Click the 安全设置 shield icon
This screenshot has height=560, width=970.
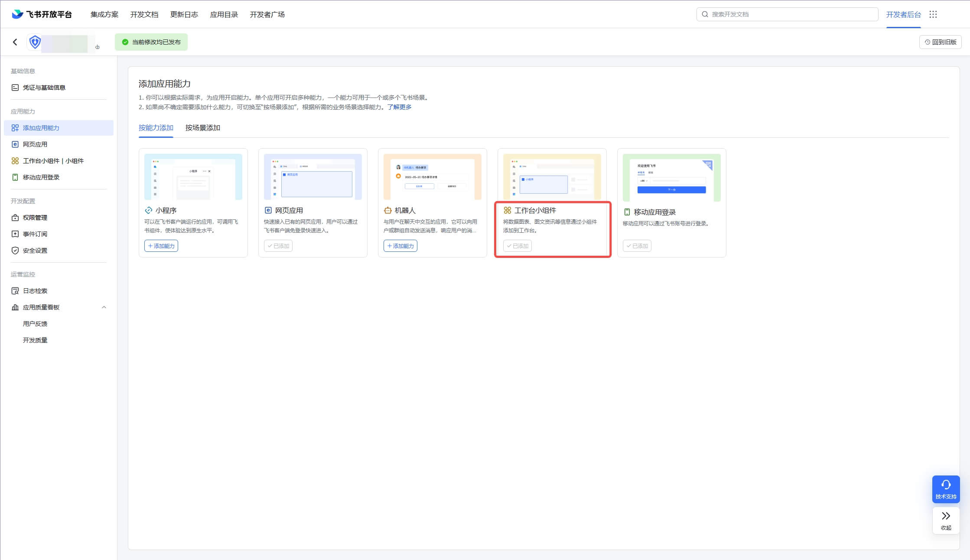click(x=15, y=251)
